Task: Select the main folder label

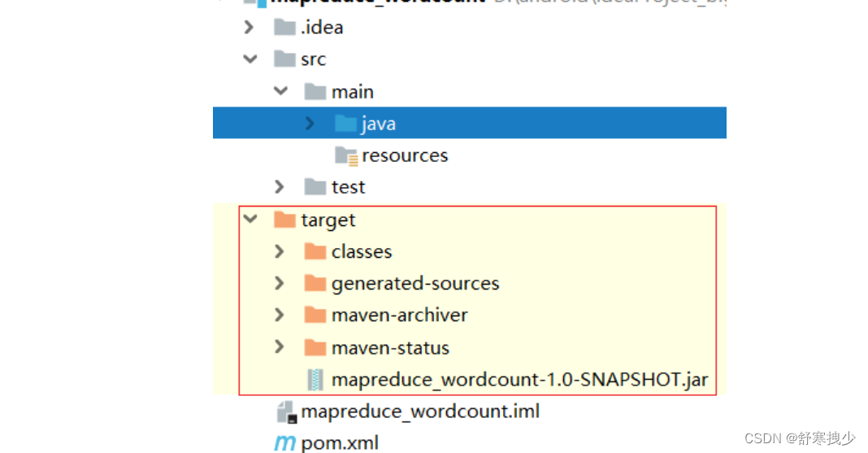Action: click(352, 92)
